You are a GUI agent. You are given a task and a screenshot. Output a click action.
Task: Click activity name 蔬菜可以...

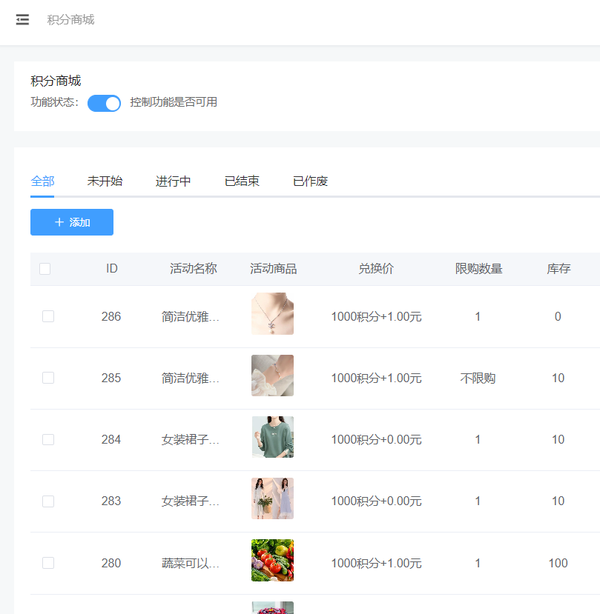[190, 563]
